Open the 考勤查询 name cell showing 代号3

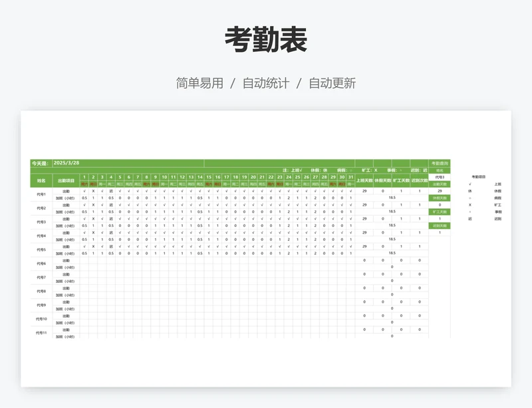tap(440, 177)
